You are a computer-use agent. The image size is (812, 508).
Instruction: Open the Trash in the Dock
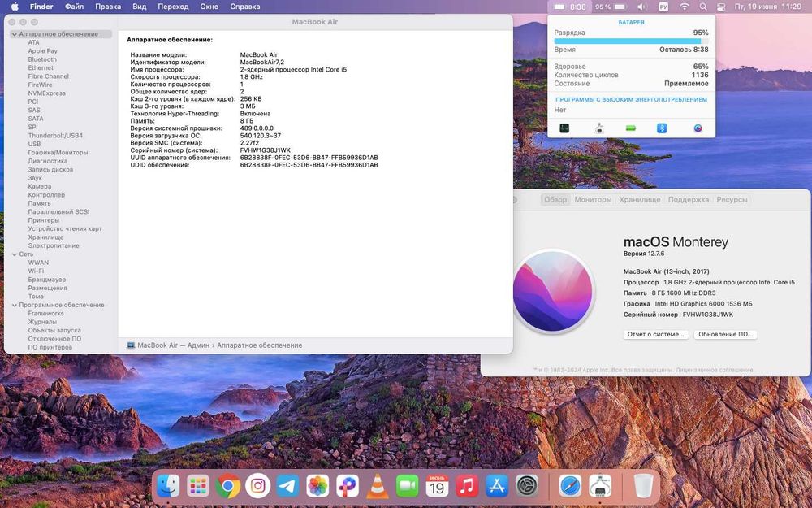coord(644,486)
